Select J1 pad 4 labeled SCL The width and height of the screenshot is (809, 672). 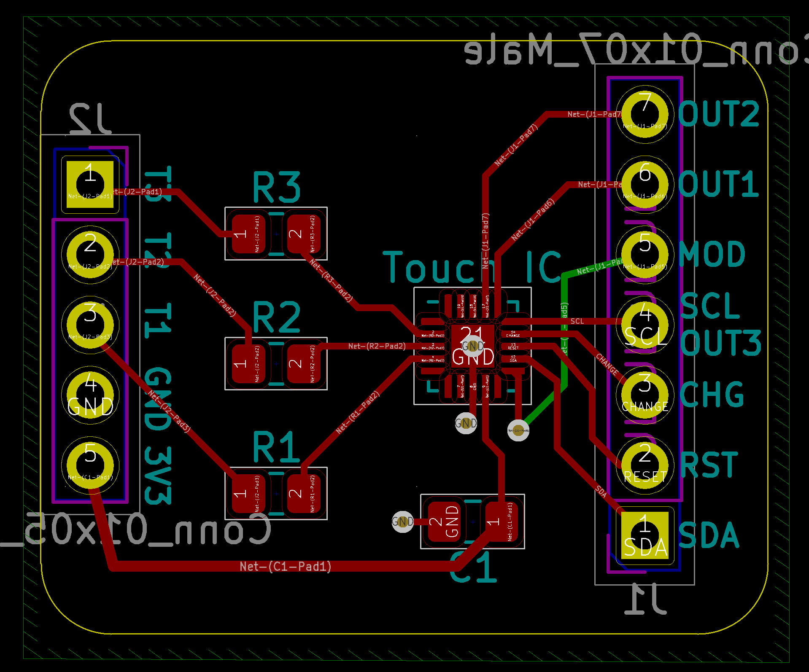tap(645, 324)
